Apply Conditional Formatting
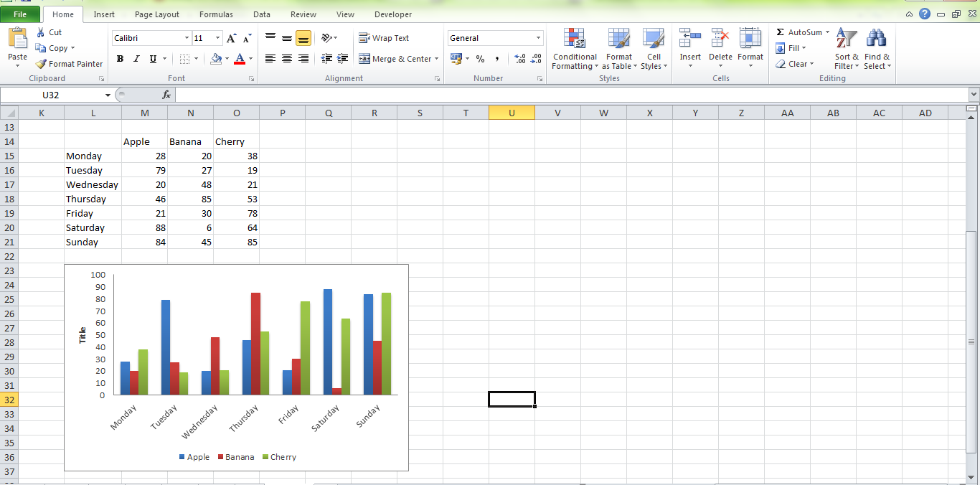 [x=574, y=49]
